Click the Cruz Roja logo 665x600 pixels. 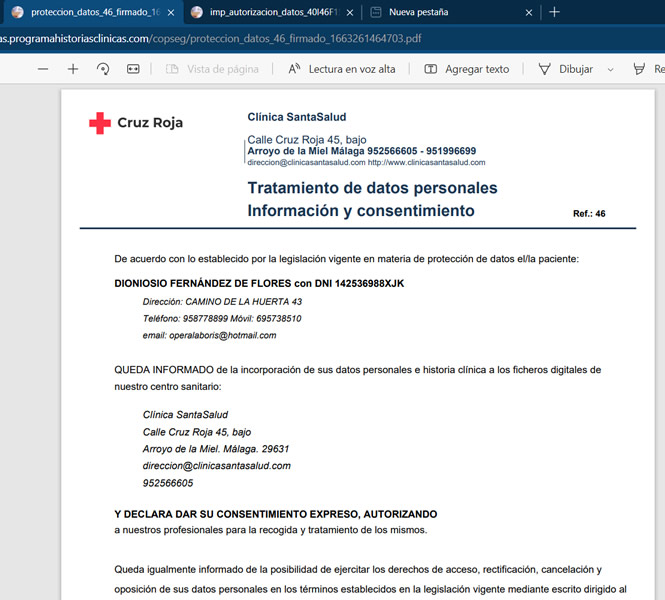[x=136, y=123]
